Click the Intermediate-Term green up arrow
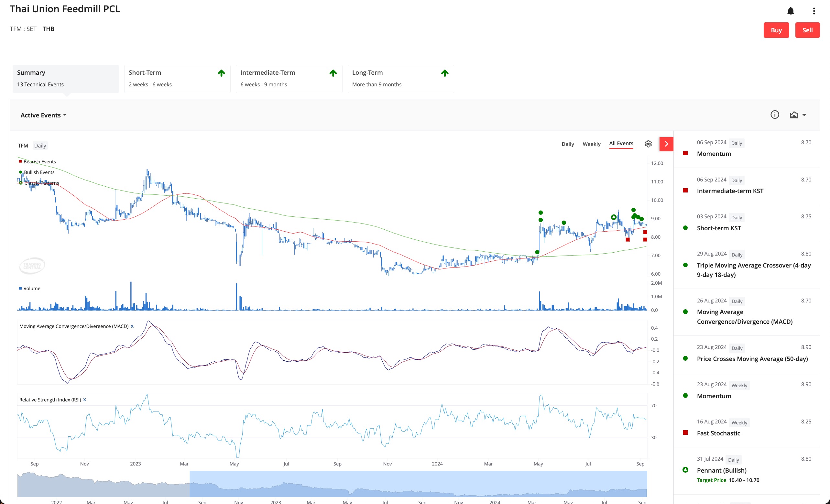Image resolution: width=830 pixels, height=504 pixels. pos(333,73)
